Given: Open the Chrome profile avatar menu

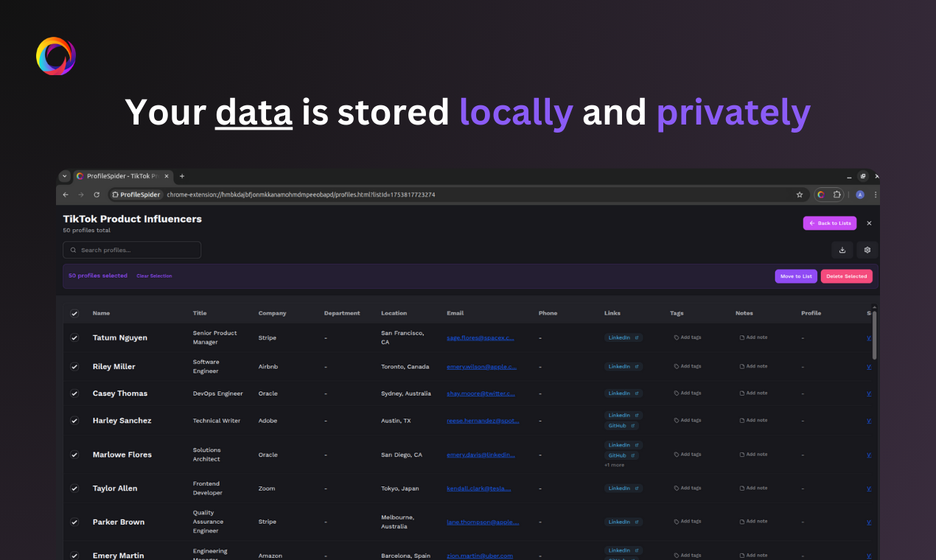Looking at the screenshot, I should pyautogui.click(x=860, y=195).
